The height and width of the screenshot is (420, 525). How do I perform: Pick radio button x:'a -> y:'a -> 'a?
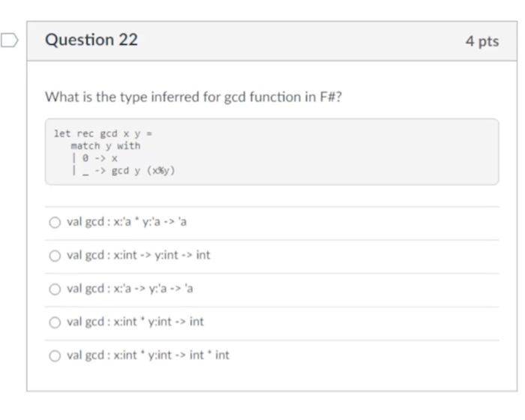[x=55, y=289]
